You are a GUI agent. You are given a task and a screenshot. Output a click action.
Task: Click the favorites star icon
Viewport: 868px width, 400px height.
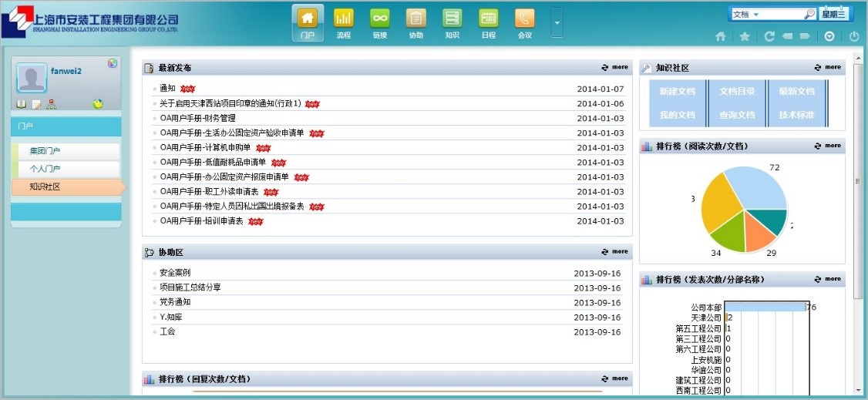(x=744, y=36)
